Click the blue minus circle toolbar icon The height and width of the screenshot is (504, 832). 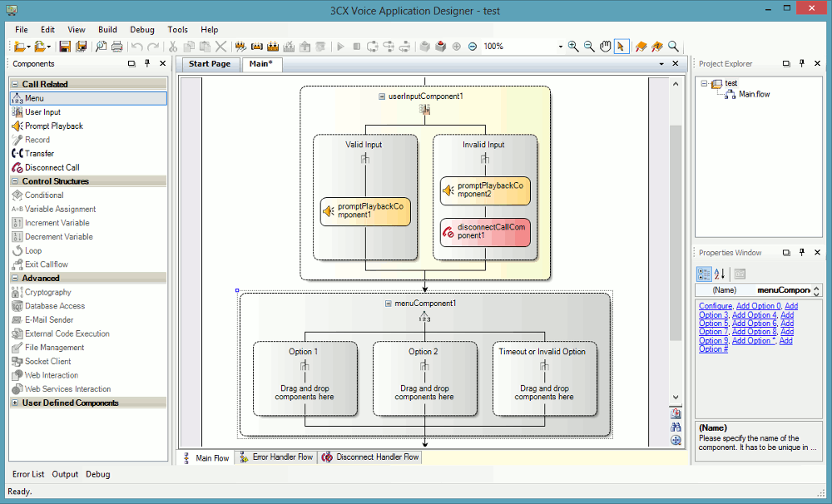tap(473, 47)
